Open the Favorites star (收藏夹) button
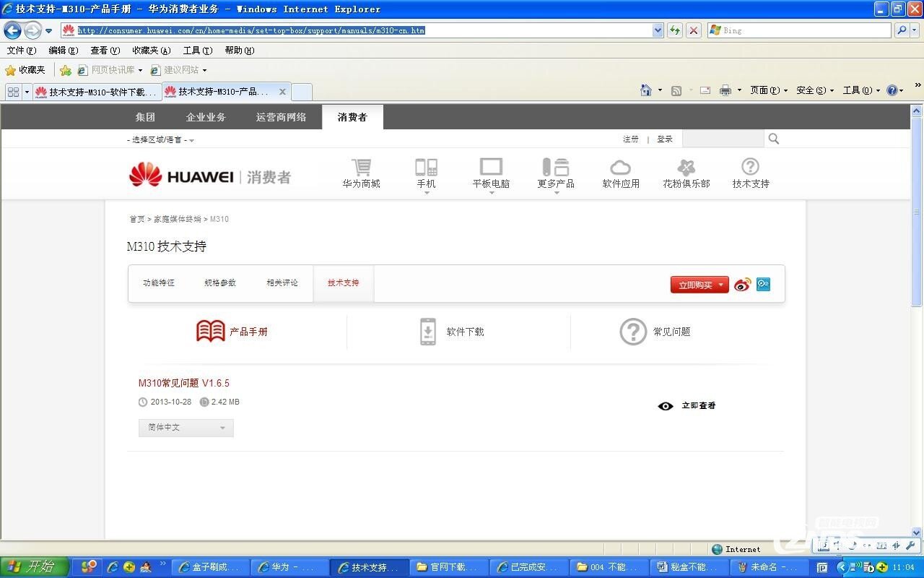 (25, 70)
